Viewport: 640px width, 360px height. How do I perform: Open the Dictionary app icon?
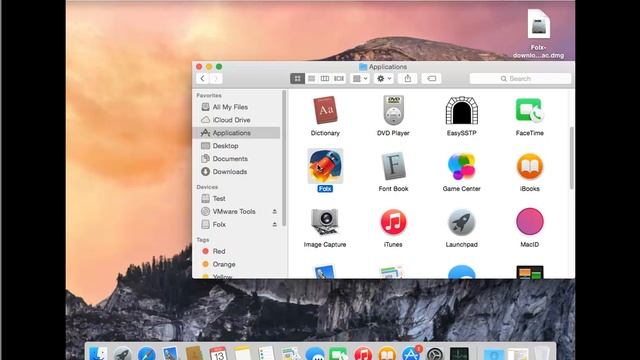click(x=325, y=110)
